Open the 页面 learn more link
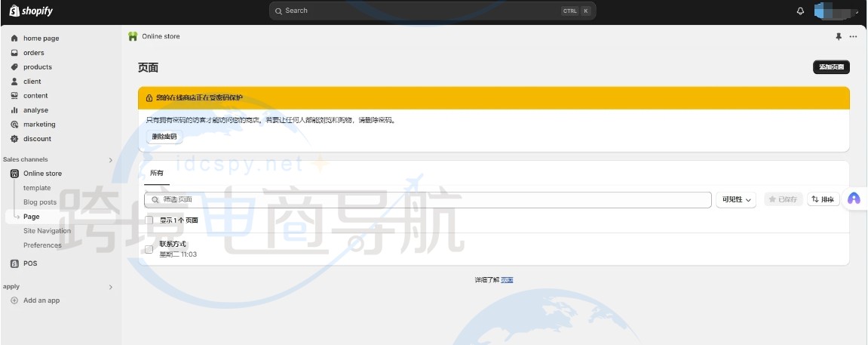Screen dimensions: 868x345 click(x=507, y=280)
